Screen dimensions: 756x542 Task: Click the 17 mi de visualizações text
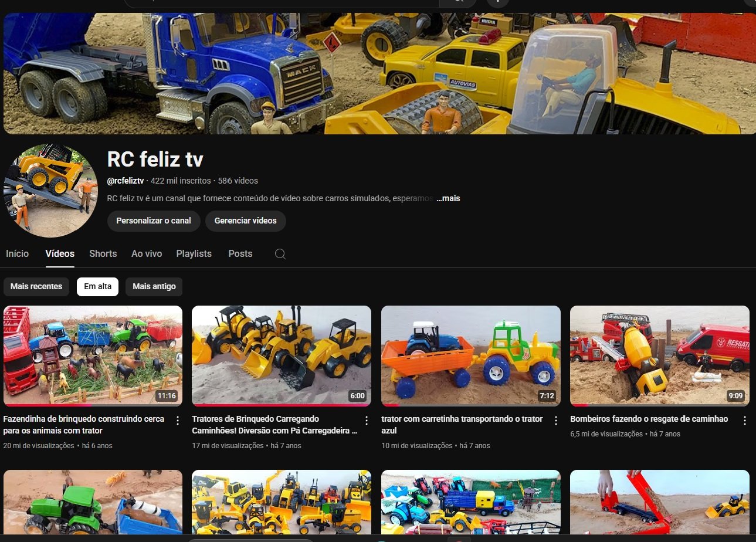[228, 446]
